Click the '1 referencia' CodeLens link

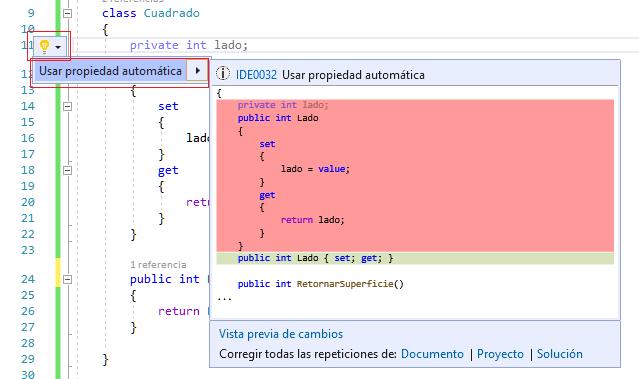pyautogui.click(x=158, y=265)
